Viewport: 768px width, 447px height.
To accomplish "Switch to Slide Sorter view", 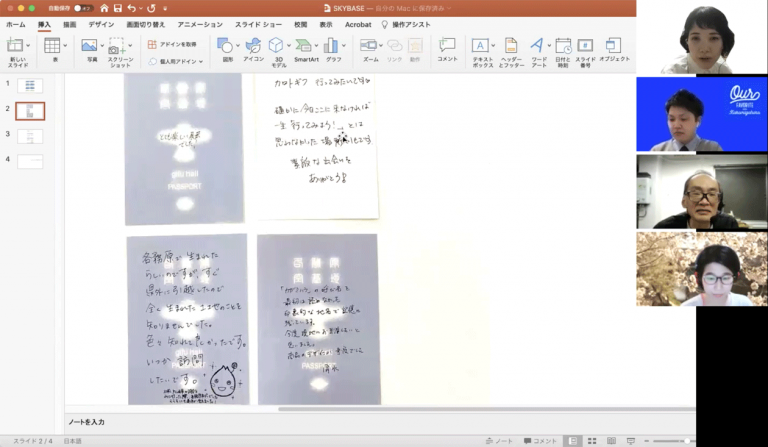I will coord(592,441).
